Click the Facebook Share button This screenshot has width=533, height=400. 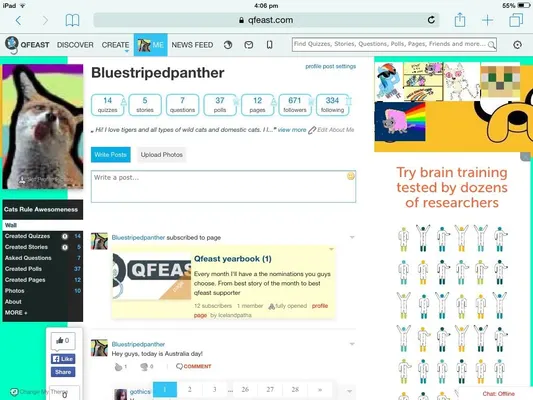(x=63, y=372)
